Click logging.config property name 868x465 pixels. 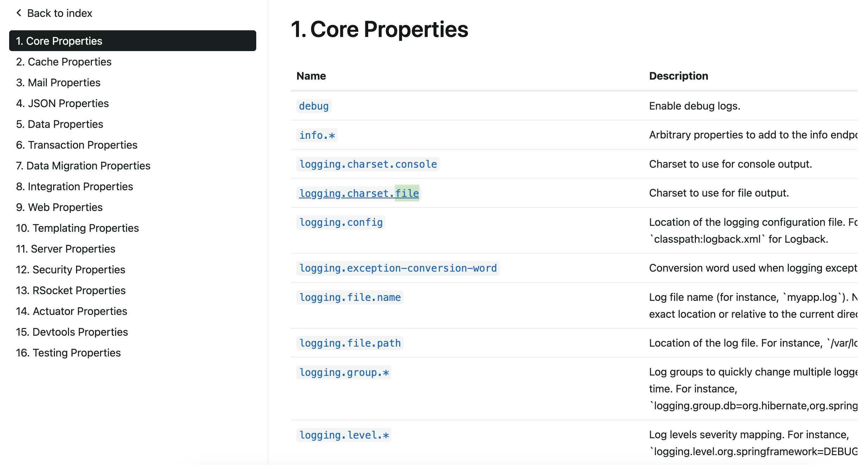point(341,222)
